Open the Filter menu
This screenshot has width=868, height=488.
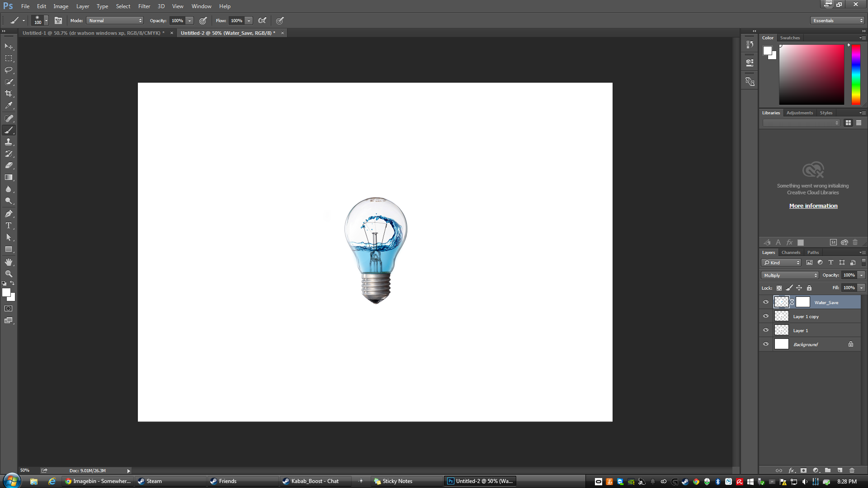[x=144, y=6]
